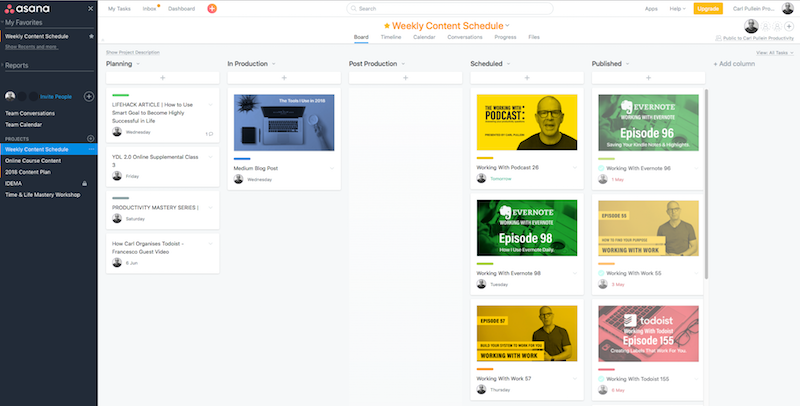This screenshot has height=406, width=800.
Task: Switch to the Files tab
Action: pyautogui.click(x=534, y=37)
